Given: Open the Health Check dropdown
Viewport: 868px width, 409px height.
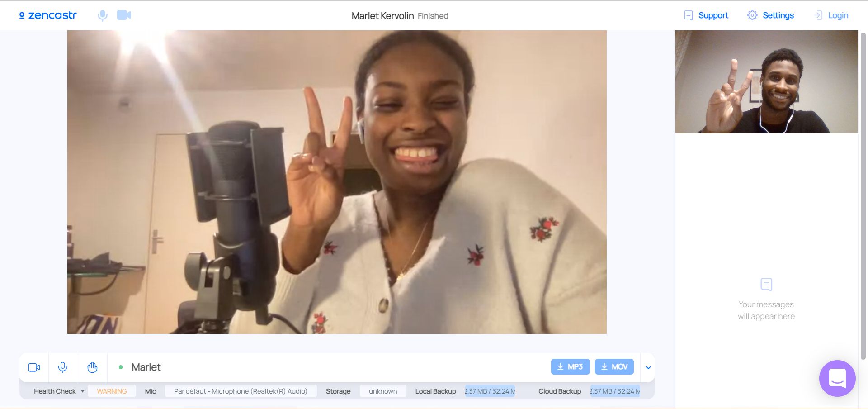Looking at the screenshot, I should pos(59,391).
